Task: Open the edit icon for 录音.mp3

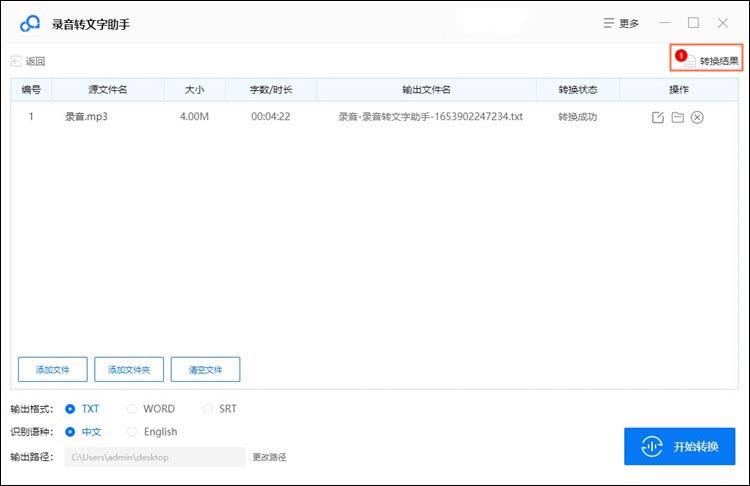Action: click(658, 117)
